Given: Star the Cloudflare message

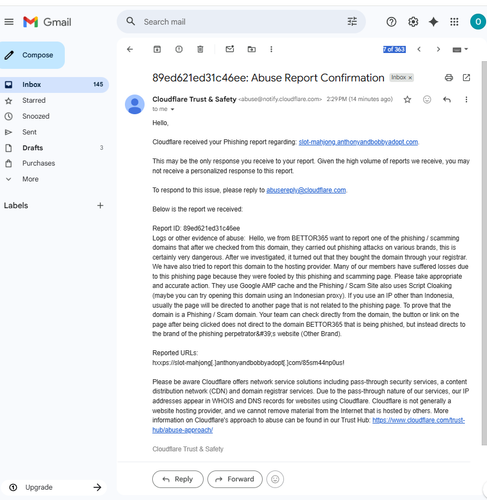Looking at the screenshot, I should coord(407,99).
